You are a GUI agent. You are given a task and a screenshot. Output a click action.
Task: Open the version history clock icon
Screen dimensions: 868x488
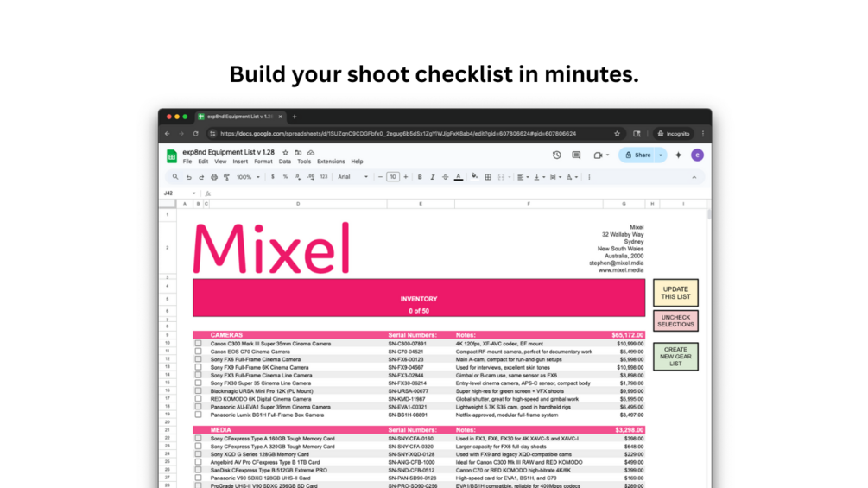[557, 155]
